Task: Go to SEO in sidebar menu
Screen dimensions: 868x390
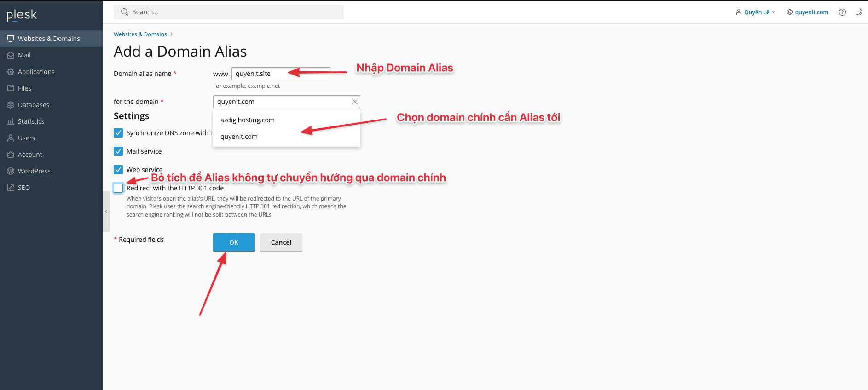Action: pyautogui.click(x=23, y=188)
